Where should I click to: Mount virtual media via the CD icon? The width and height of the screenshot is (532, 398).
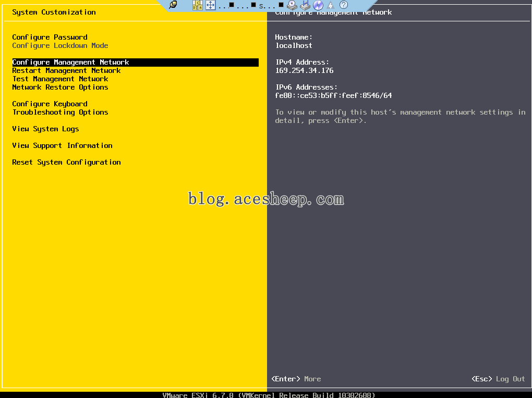coord(317,5)
